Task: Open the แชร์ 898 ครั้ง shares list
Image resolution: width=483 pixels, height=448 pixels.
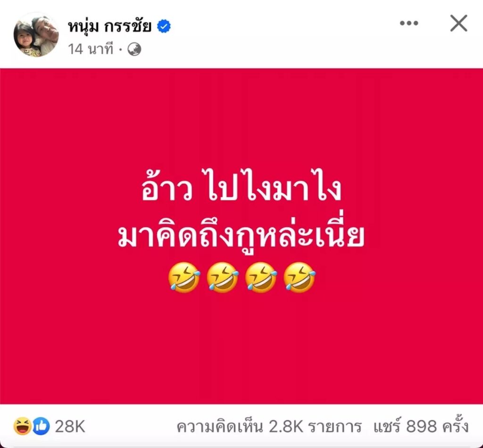Action: (x=421, y=426)
